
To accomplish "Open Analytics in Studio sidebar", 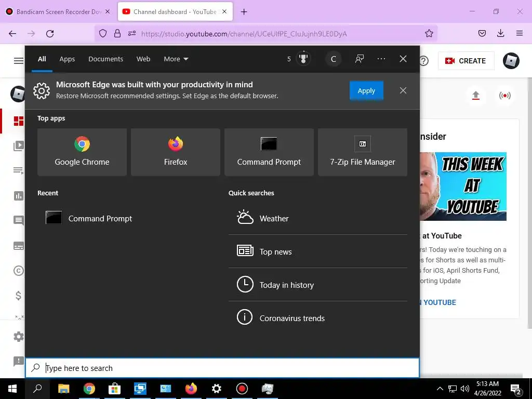I will pos(18,196).
